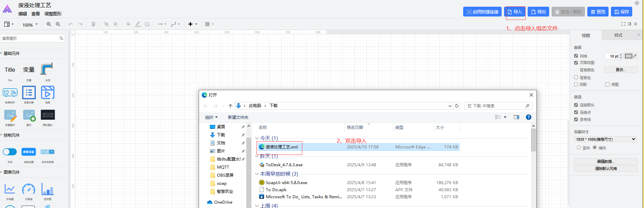
Task: Open the panel layout view dropdown
Action: (x=9, y=24)
